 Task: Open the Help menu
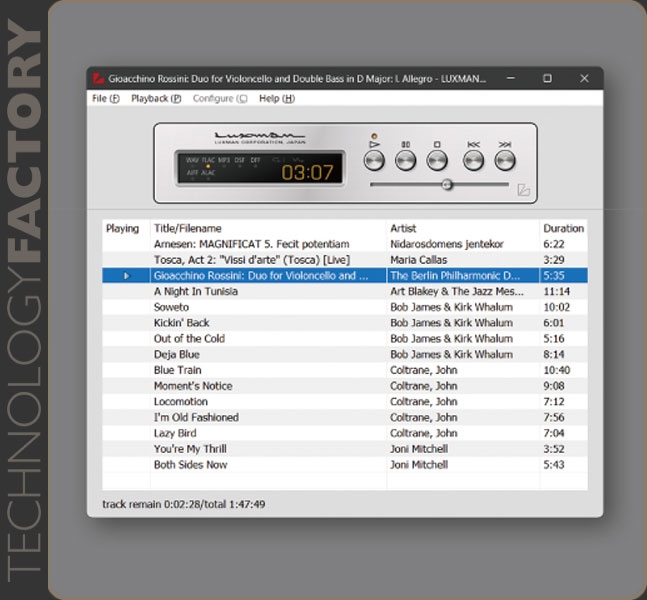pyautogui.click(x=277, y=99)
